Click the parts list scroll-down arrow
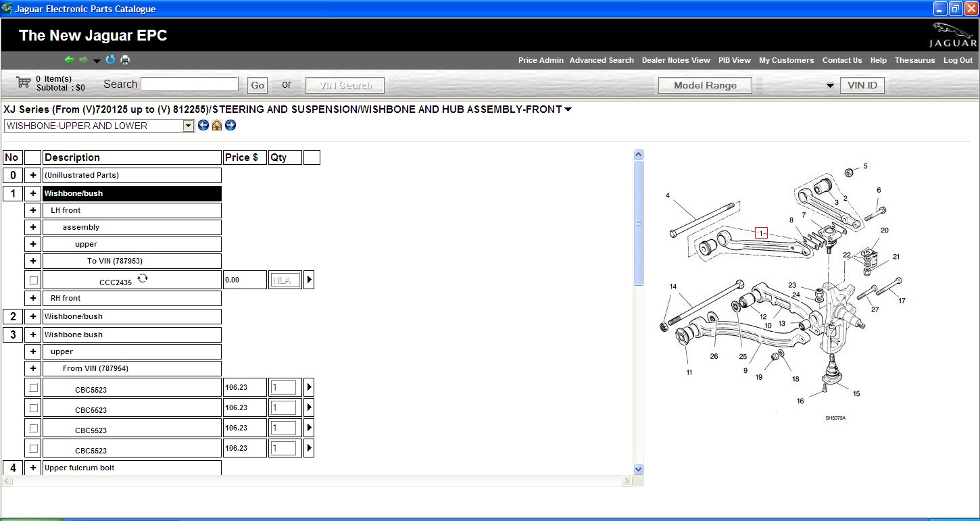 (x=639, y=469)
